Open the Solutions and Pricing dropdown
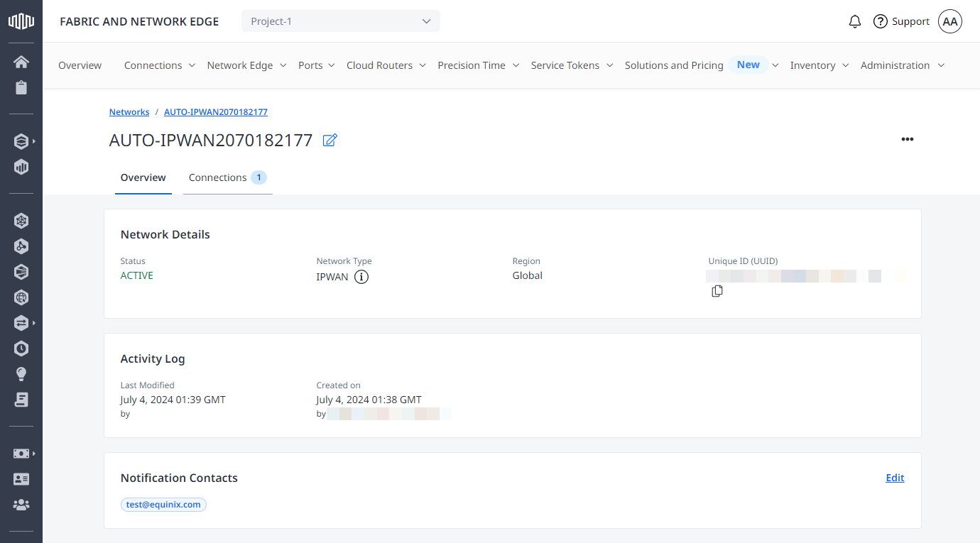 tap(702, 65)
